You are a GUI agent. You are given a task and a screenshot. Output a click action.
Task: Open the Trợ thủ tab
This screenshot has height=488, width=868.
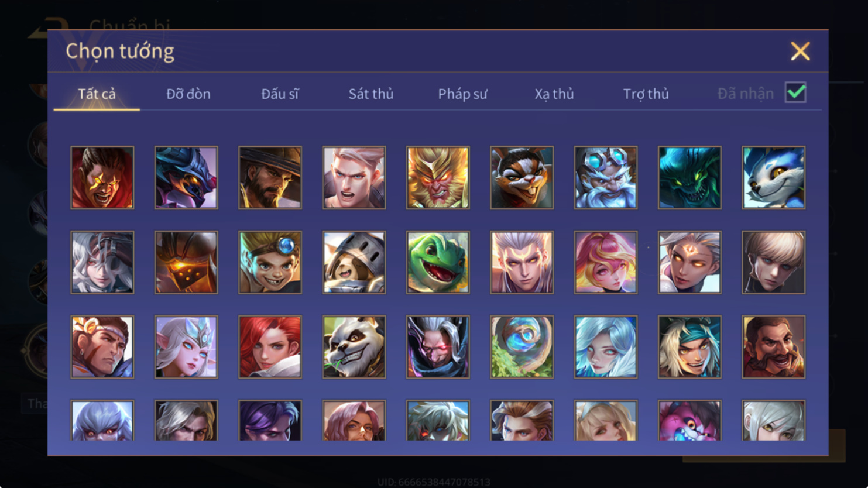tap(646, 94)
